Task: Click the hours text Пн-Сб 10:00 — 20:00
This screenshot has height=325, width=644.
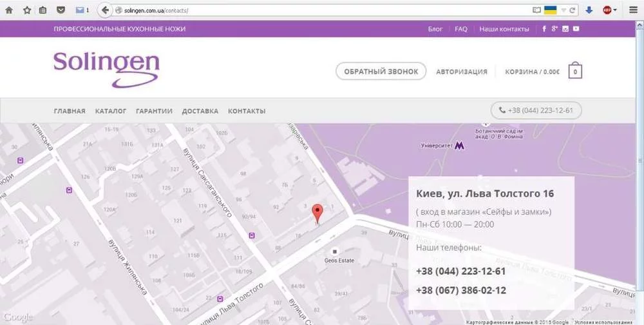Action: pyautogui.click(x=455, y=224)
